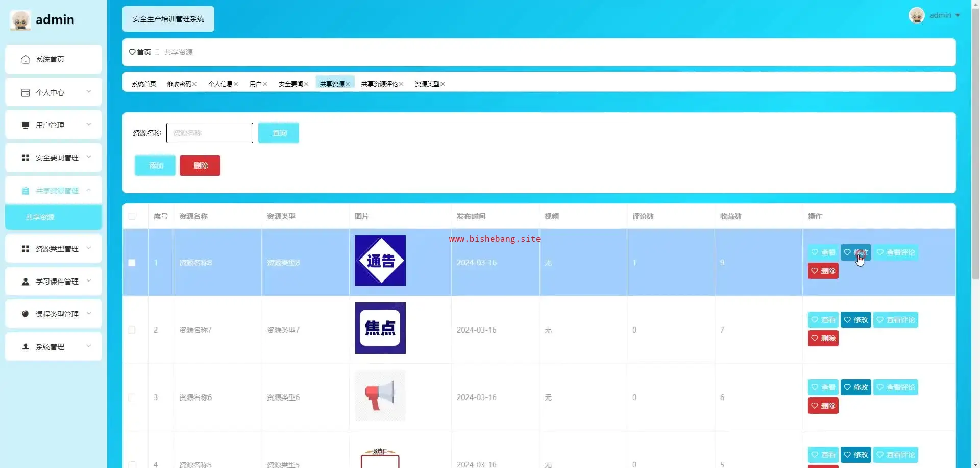The width and height of the screenshot is (980, 468).
Task: Open the 共享资源 submenu item
Action: [54, 217]
